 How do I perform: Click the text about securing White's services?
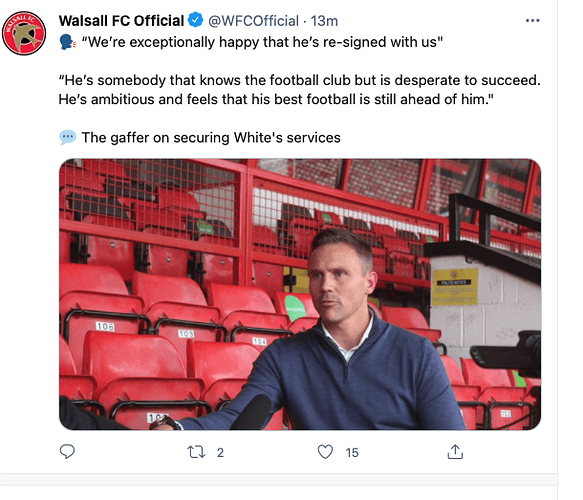click(x=211, y=138)
